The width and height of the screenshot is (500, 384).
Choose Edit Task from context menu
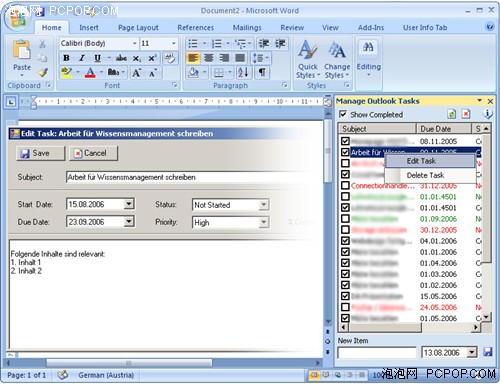(430, 161)
